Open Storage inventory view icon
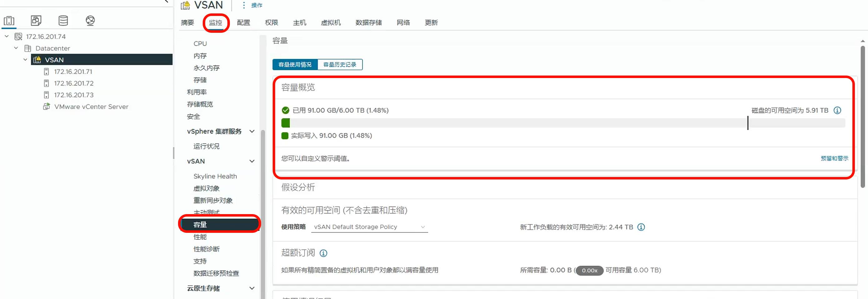 tap(63, 21)
